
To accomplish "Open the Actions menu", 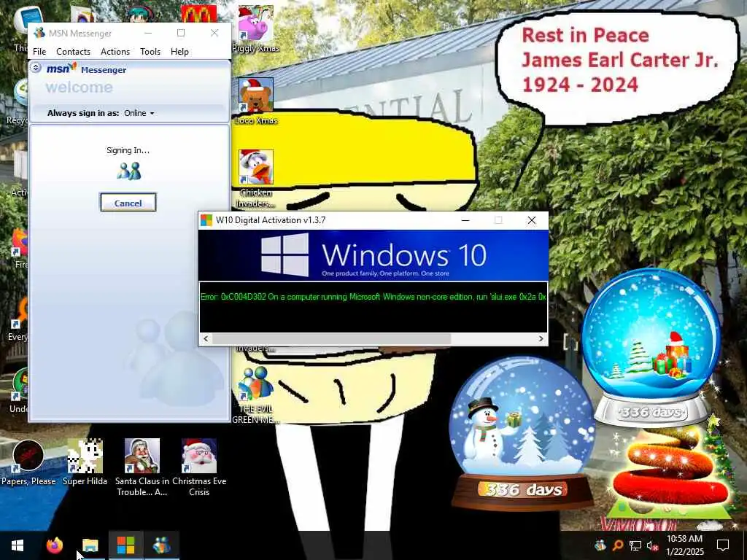I will click(115, 52).
